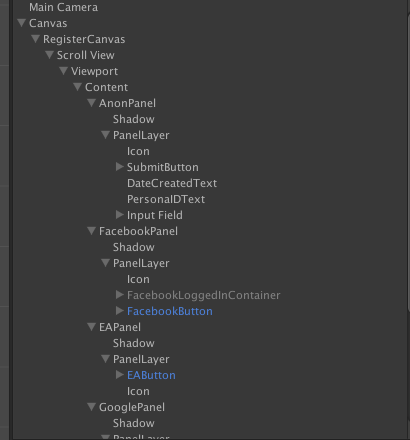This screenshot has width=410, height=440.
Task: Collapse the Canvas tree node
Action: pyautogui.click(x=22, y=23)
